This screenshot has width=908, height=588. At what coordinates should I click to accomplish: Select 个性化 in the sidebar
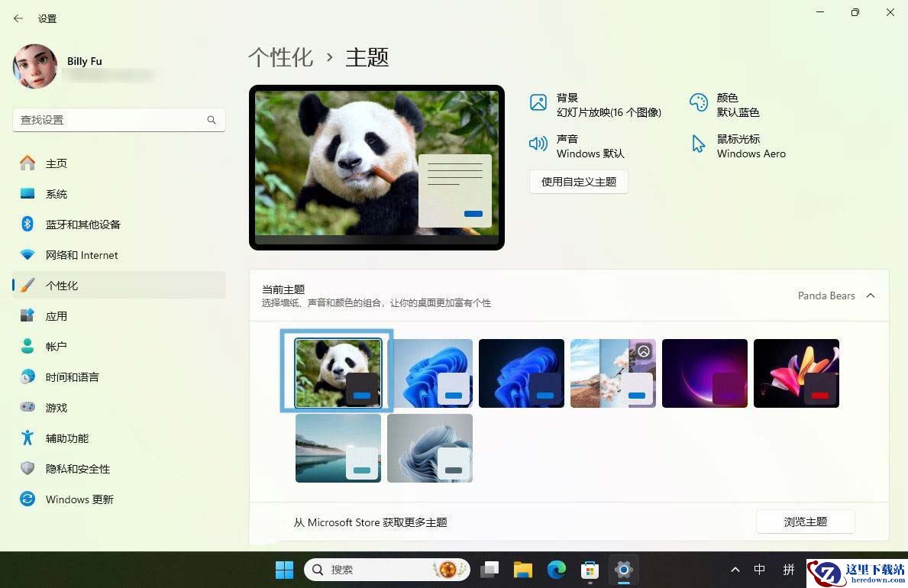[x=118, y=286]
